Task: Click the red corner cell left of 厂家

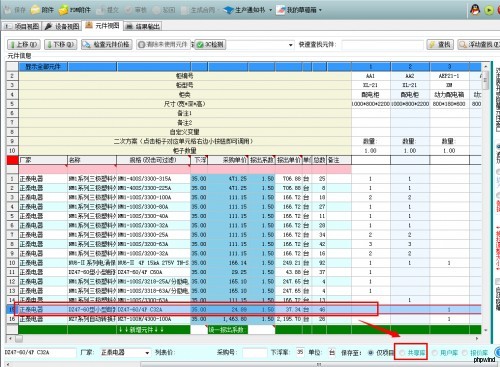Action: point(12,160)
